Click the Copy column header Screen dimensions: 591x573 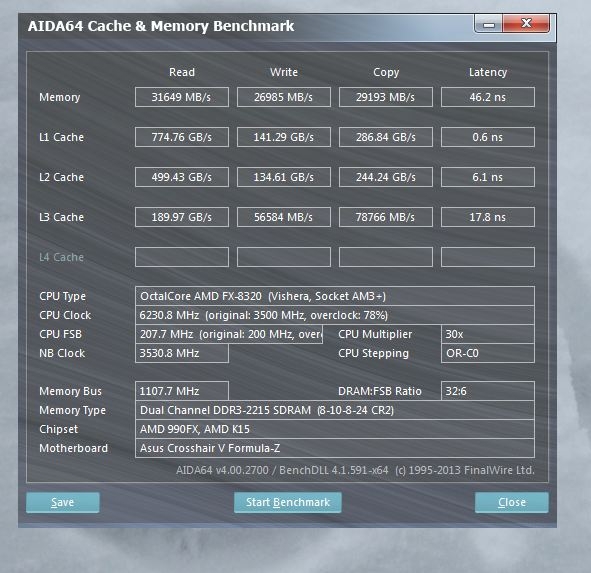(386, 72)
